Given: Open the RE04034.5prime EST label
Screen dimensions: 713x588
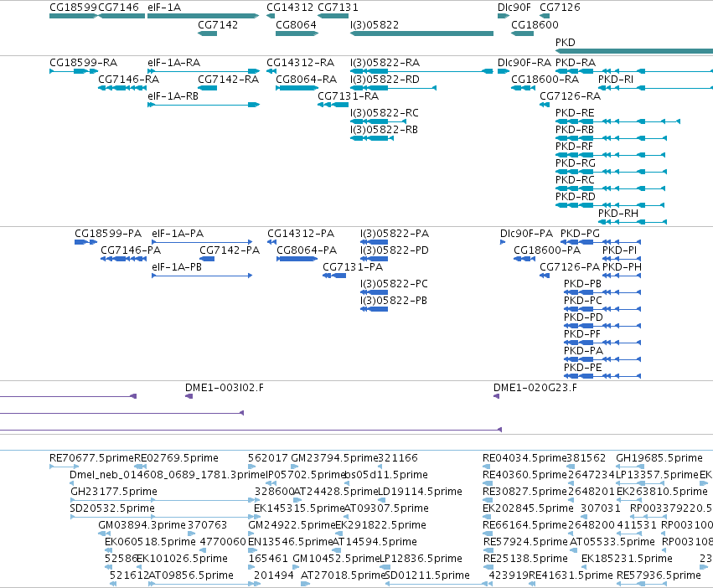Looking at the screenshot, I should 524,458.
